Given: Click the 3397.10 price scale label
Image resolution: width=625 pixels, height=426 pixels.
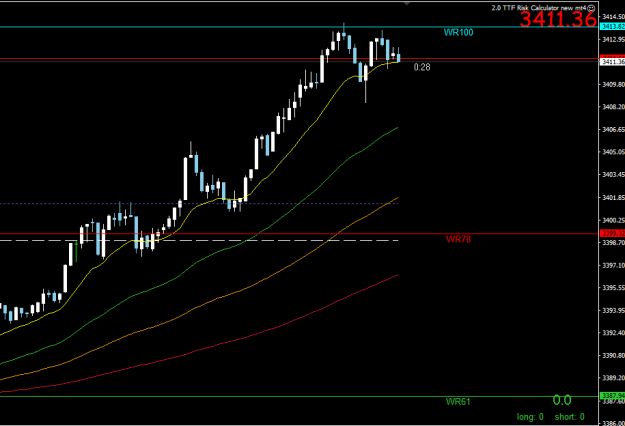Looking at the screenshot, I should click(x=613, y=265).
